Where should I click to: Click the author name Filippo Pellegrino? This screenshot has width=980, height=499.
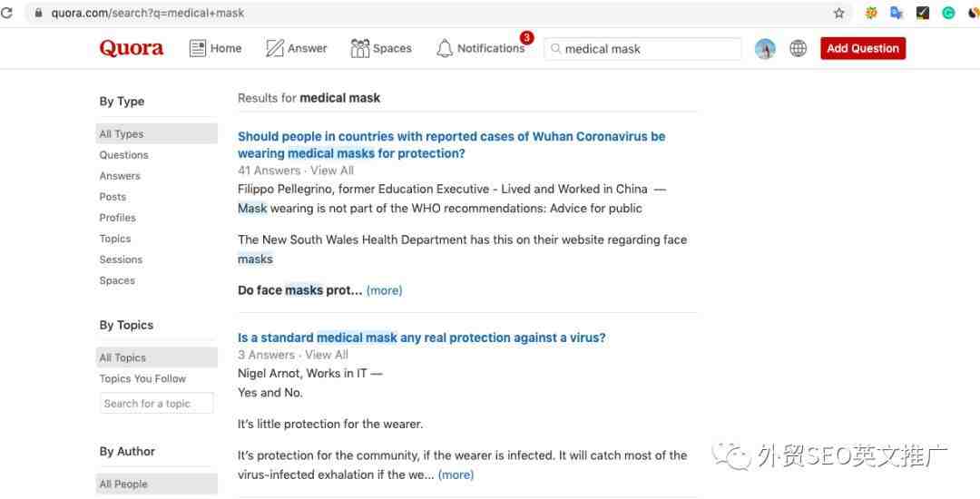[x=284, y=190]
